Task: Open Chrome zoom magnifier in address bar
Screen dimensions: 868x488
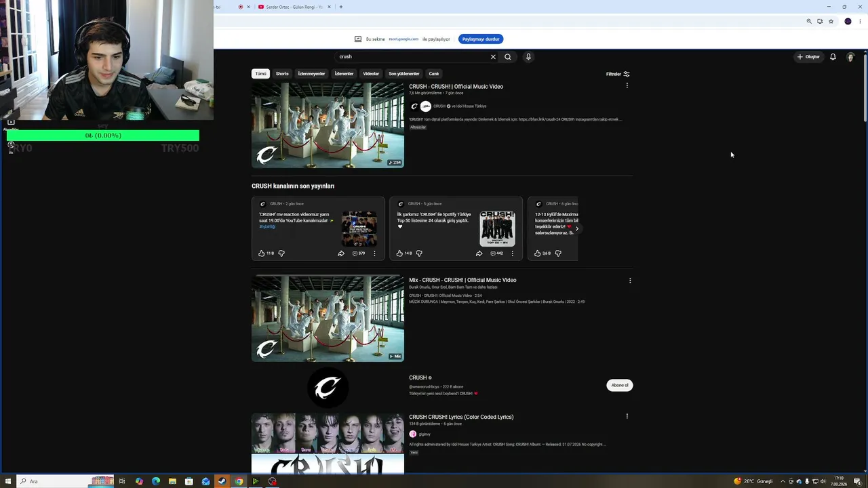Action: [809, 21]
